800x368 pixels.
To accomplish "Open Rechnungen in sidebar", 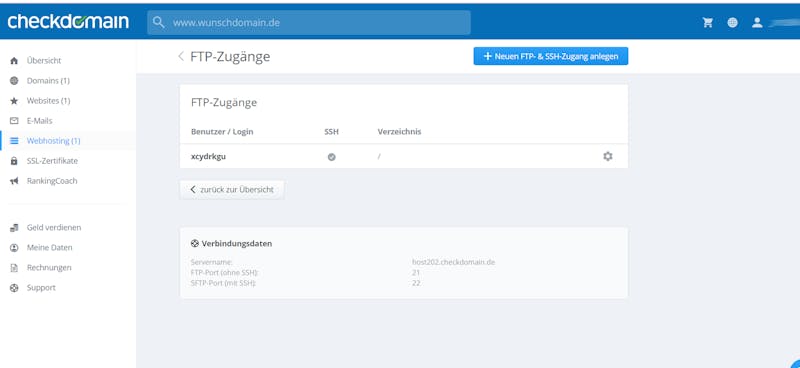I will click(x=49, y=267).
